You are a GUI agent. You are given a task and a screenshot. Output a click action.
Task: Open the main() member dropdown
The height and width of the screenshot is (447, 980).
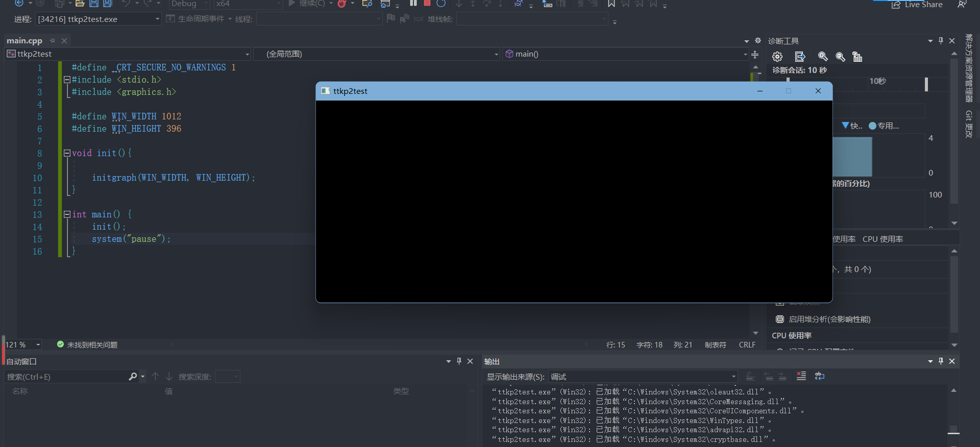click(626, 54)
